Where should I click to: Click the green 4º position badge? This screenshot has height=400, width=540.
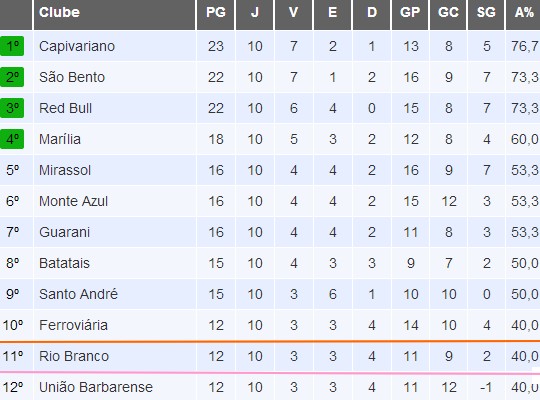[12, 139]
